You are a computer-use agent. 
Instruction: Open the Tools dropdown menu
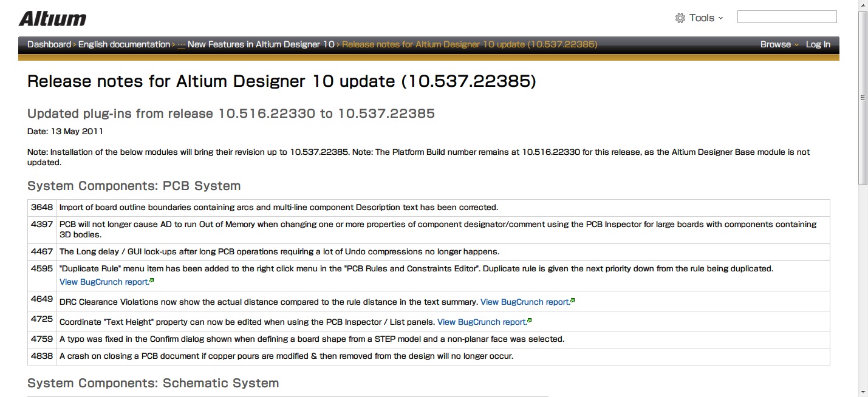tap(699, 18)
